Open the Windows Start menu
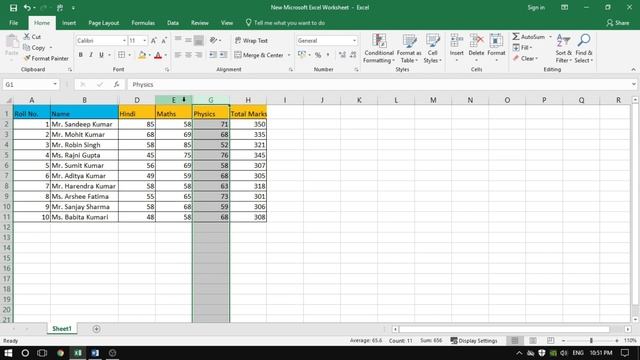The width and height of the screenshot is (640, 360). (x=8, y=353)
